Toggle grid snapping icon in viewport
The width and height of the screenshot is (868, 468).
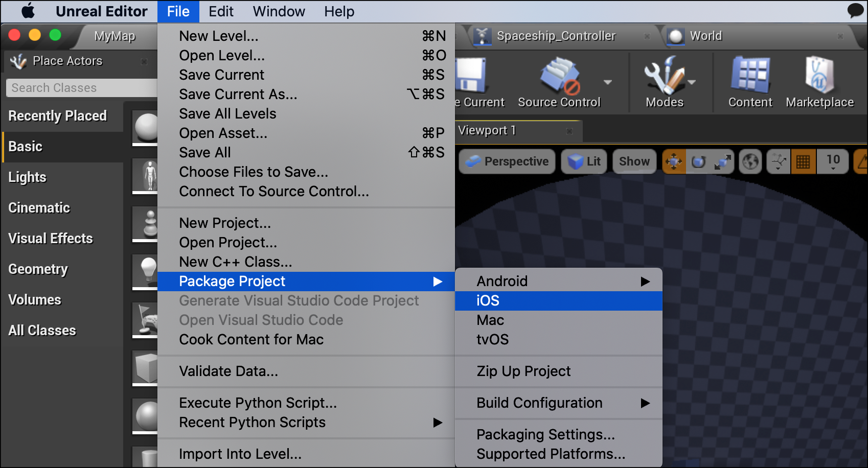pos(803,162)
